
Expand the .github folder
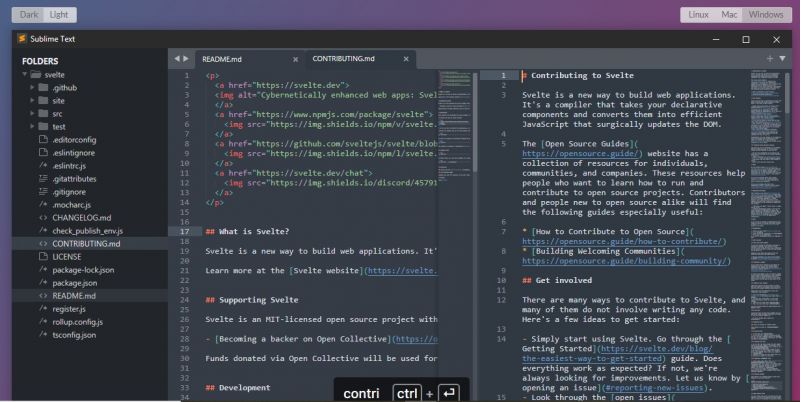[32, 87]
